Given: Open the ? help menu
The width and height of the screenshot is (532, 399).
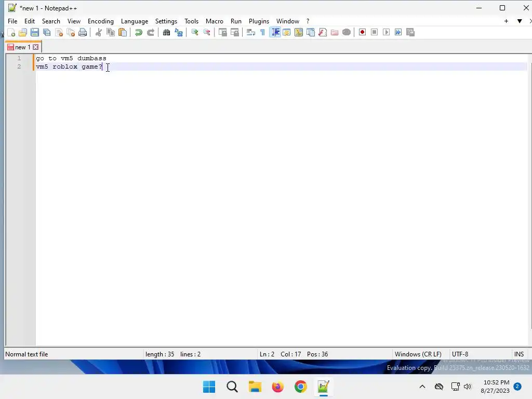Looking at the screenshot, I should point(308,21).
